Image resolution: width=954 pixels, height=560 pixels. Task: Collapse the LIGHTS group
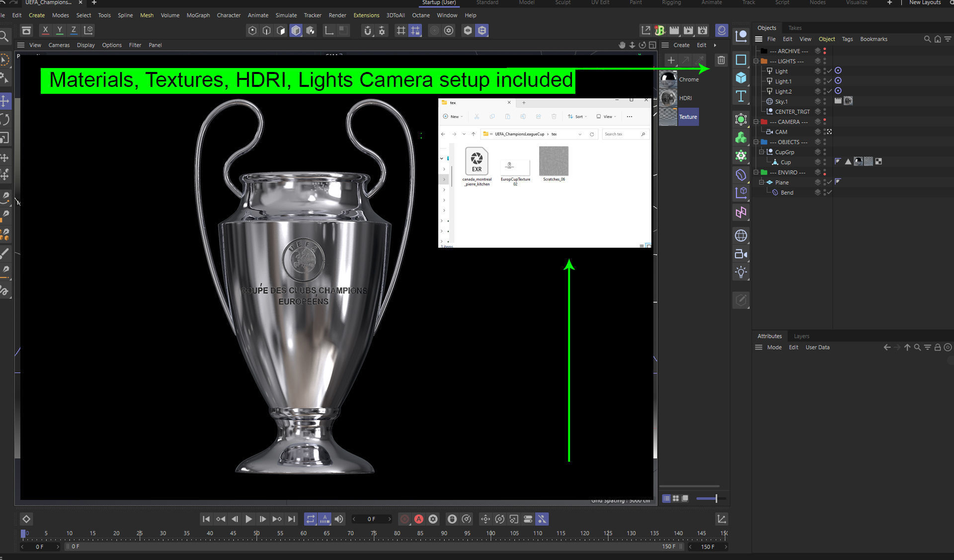coord(756,61)
